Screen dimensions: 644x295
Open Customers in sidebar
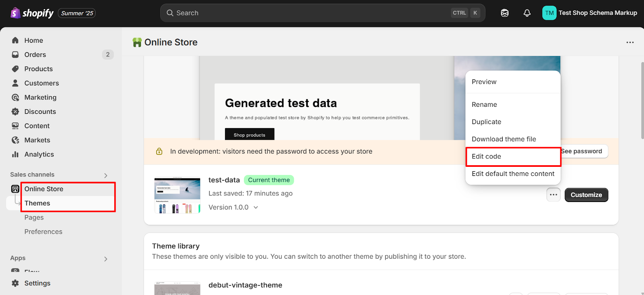pos(41,83)
